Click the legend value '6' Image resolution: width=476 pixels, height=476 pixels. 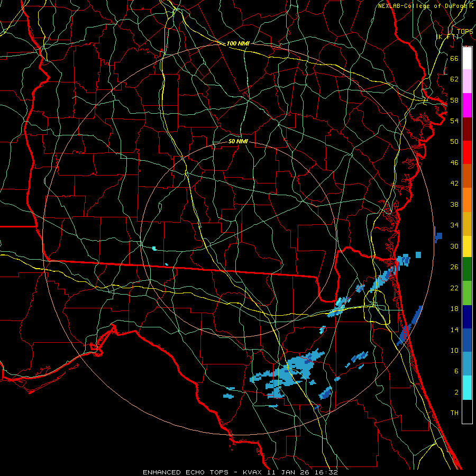coord(456,371)
